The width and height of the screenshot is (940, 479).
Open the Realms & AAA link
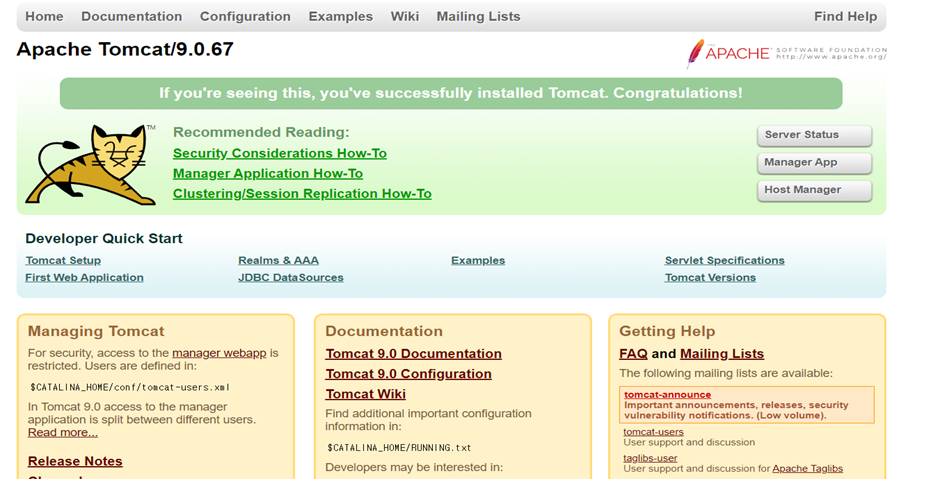tap(278, 261)
